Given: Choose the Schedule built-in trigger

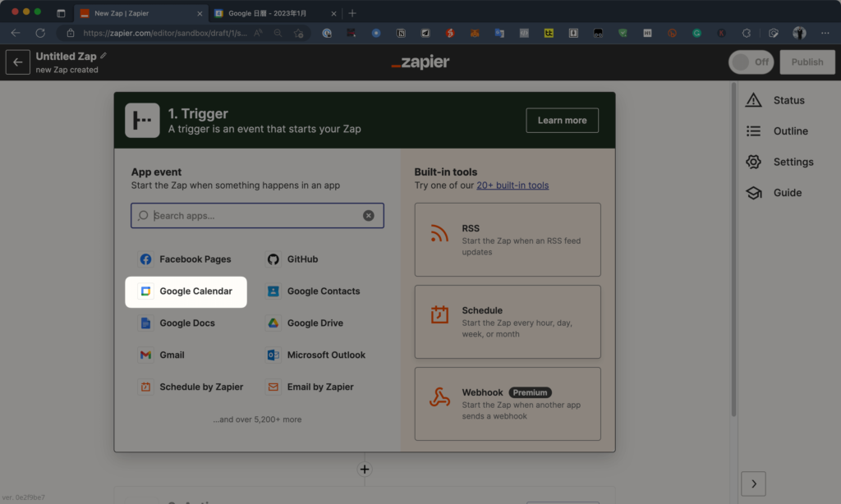Looking at the screenshot, I should [x=508, y=322].
